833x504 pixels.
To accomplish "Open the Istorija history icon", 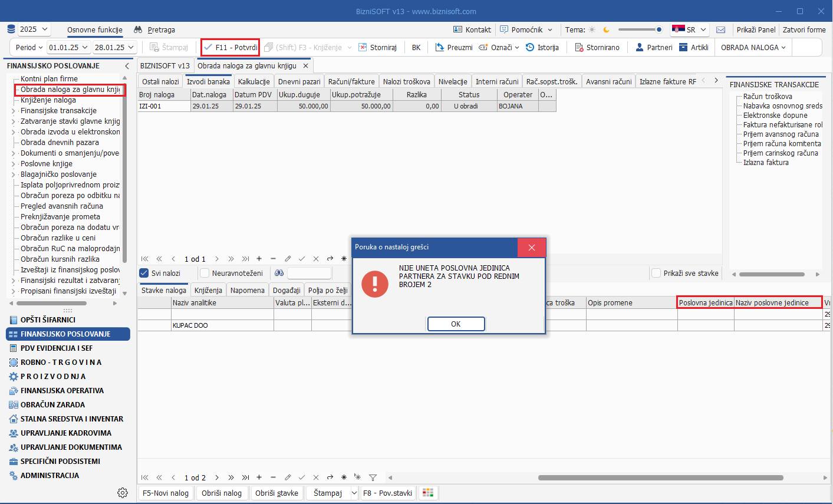I will click(530, 47).
